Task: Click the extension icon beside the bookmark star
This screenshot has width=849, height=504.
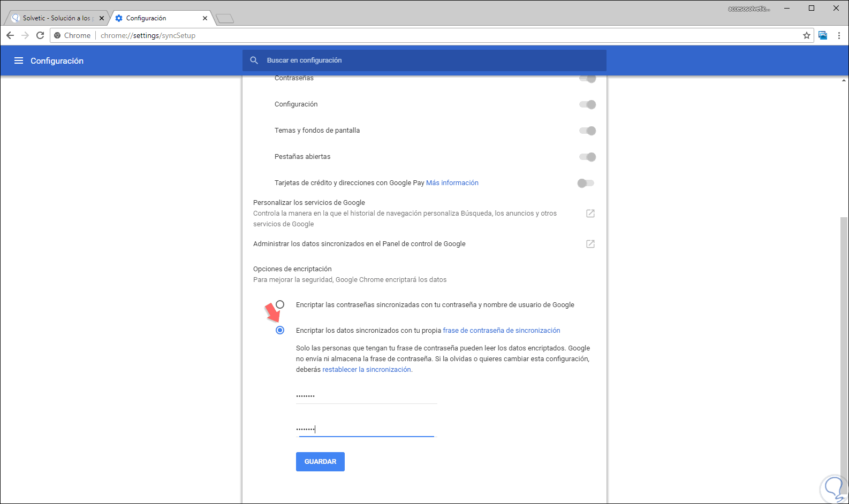Action: click(823, 35)
